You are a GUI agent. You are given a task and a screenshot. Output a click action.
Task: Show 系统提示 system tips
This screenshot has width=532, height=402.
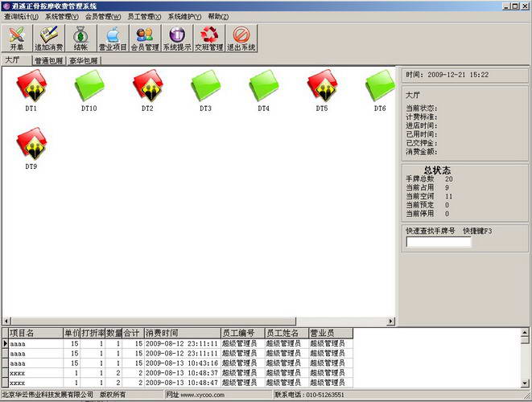[177, 39]
